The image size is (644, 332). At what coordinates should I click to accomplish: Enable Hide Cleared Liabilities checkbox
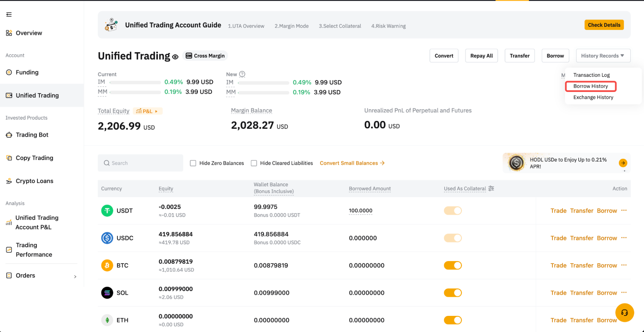pos(254,163)
